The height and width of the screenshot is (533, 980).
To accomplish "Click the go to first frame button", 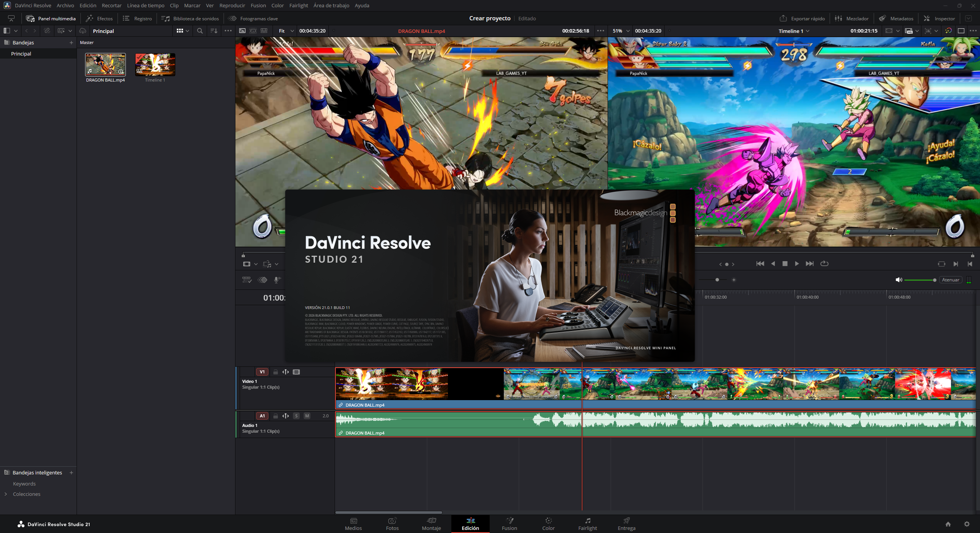I will click(760, 263).
